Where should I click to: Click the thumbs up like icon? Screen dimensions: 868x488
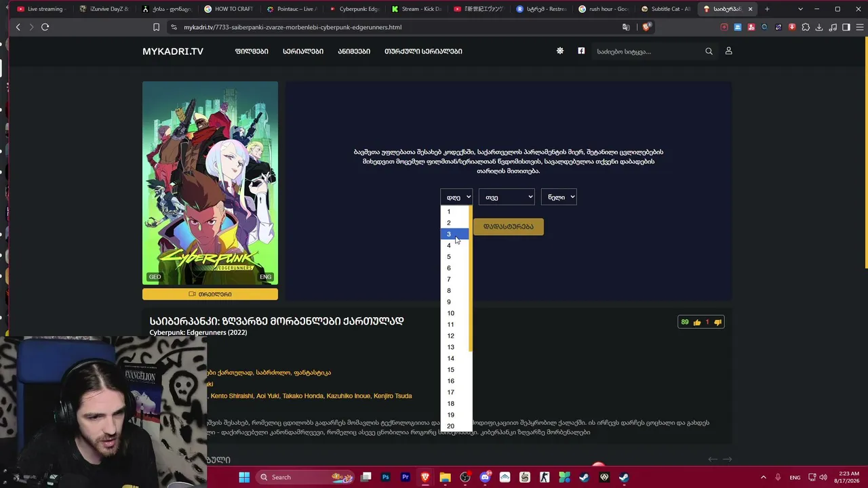pyautogui.click(x=696, y=323)
